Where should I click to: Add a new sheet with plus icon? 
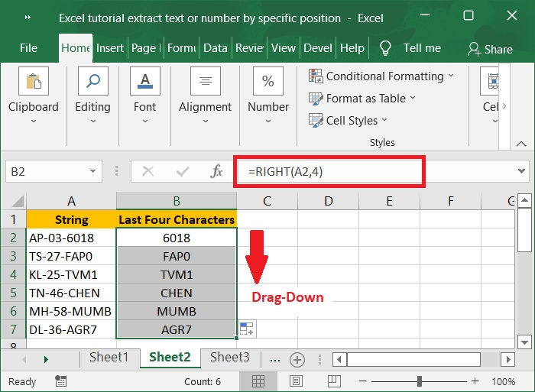(297, 359)
